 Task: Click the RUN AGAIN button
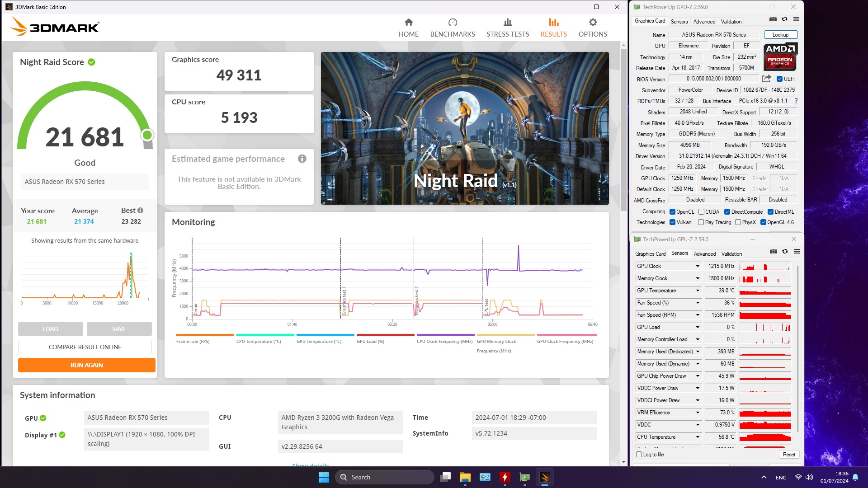coord(87,365)
